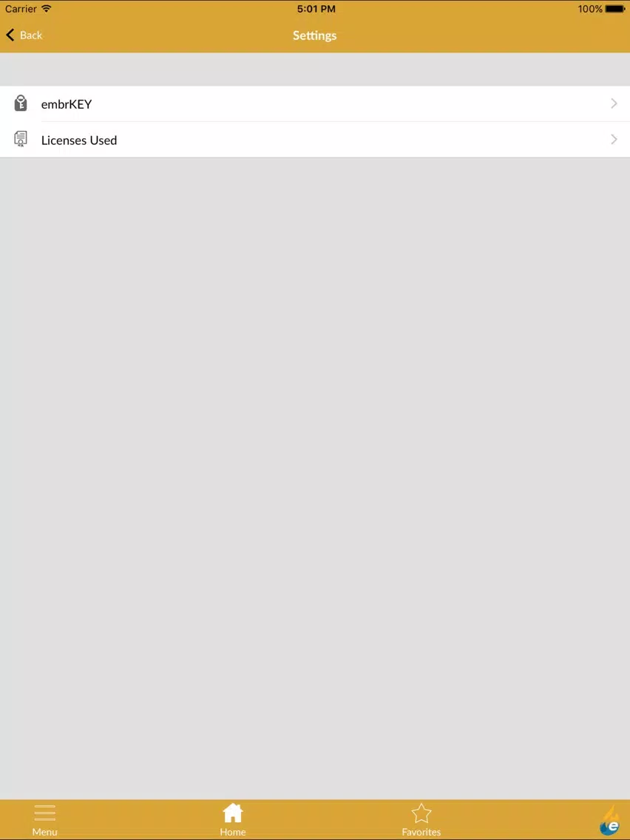Viewport: 630px width, 840px height.
Task: Click the embrKEY lock icon
Action: coord(21,104)
